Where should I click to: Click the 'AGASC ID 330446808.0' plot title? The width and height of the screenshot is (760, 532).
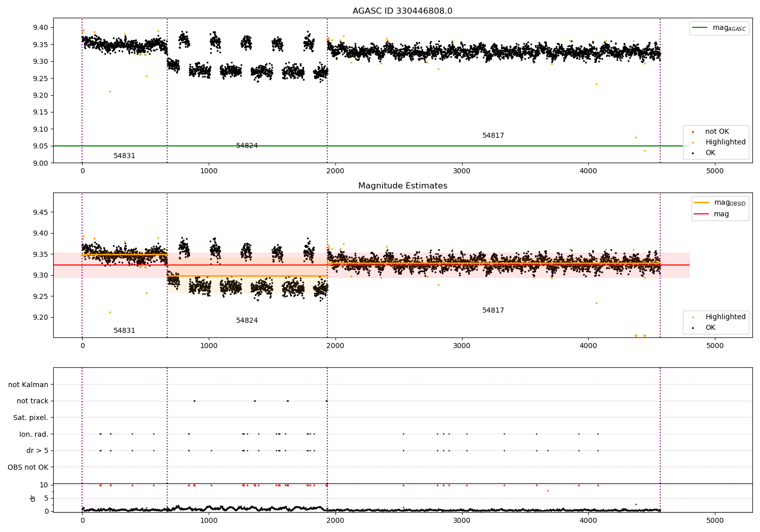(x=402, y=11)
